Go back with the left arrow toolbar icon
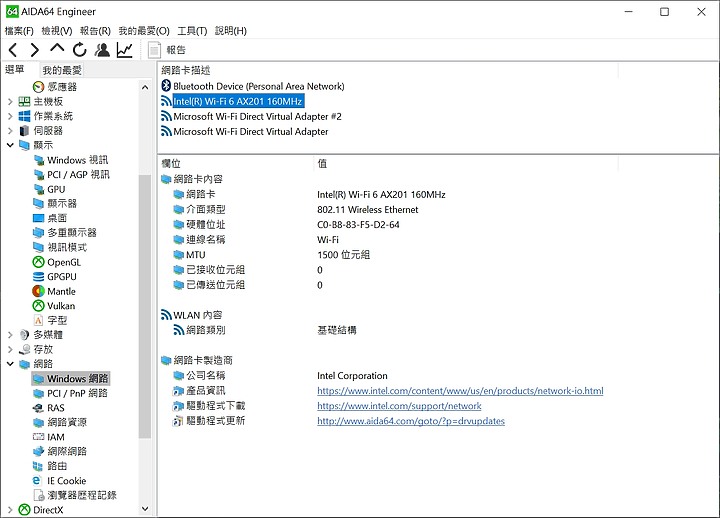This screenshot has width=720, height=518. pyautogui.click(x=13, y=50)
